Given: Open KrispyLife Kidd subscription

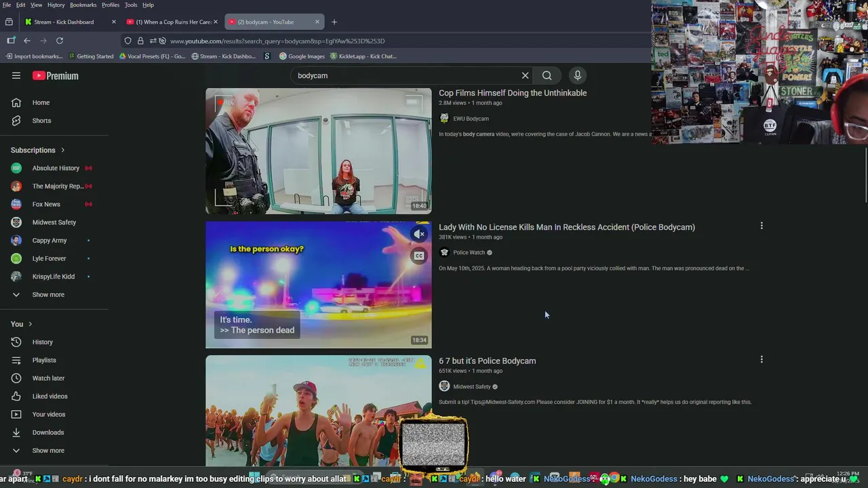Looking at the screenshot, I should click(54, 277).
